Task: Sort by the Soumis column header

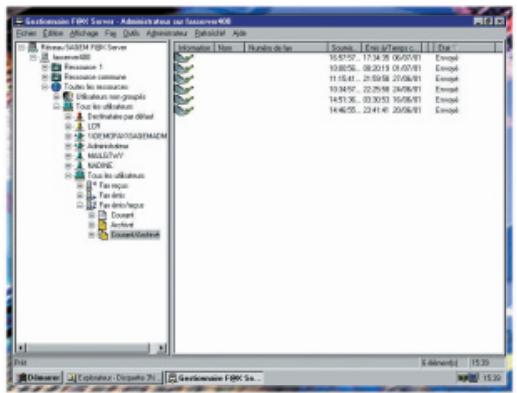Action: (345, 48)
